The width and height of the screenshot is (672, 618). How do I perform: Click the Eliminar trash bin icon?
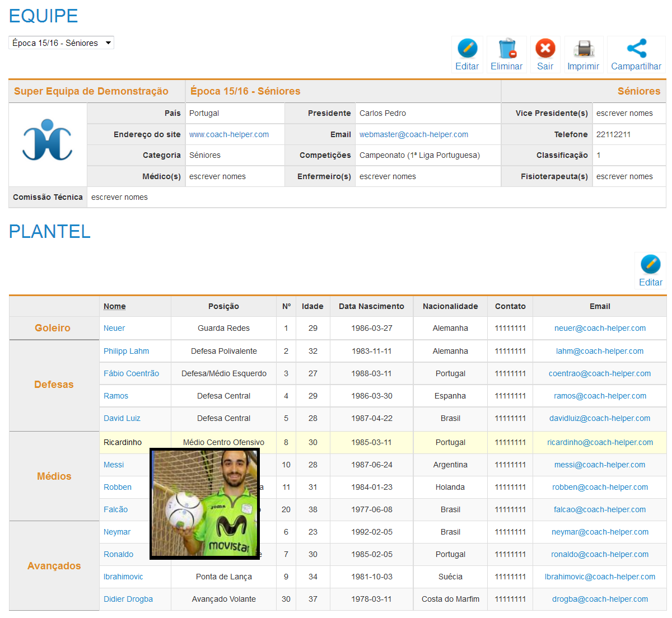[x=507, y=49]
